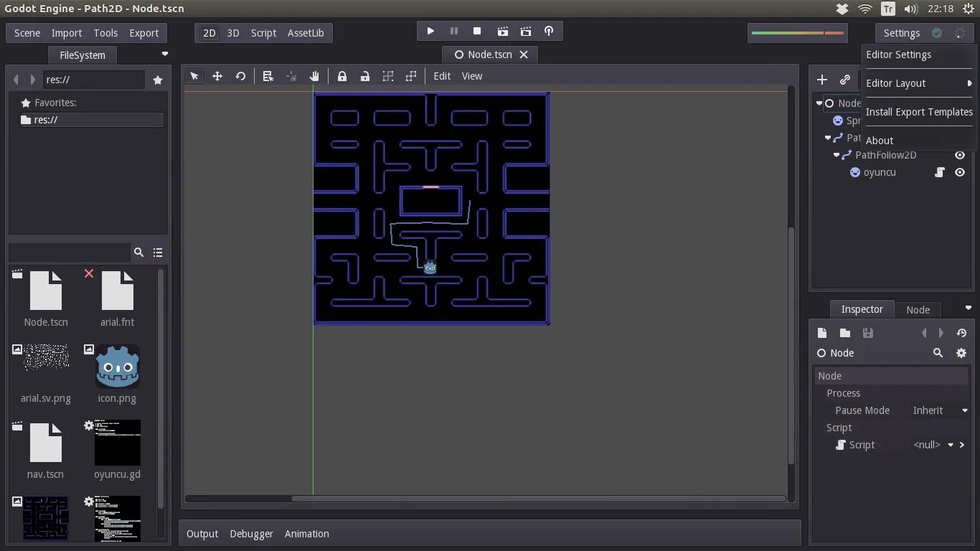
Task: Activate the Rotate Mode tool
Action: (x=240, y=76)
